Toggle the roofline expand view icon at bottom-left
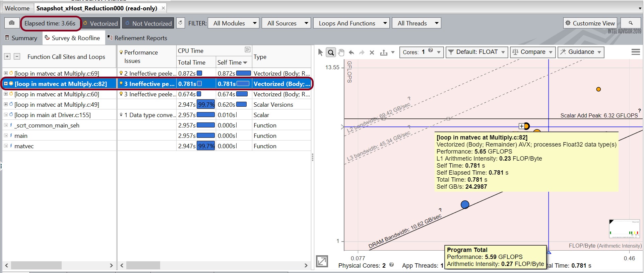 322,261
